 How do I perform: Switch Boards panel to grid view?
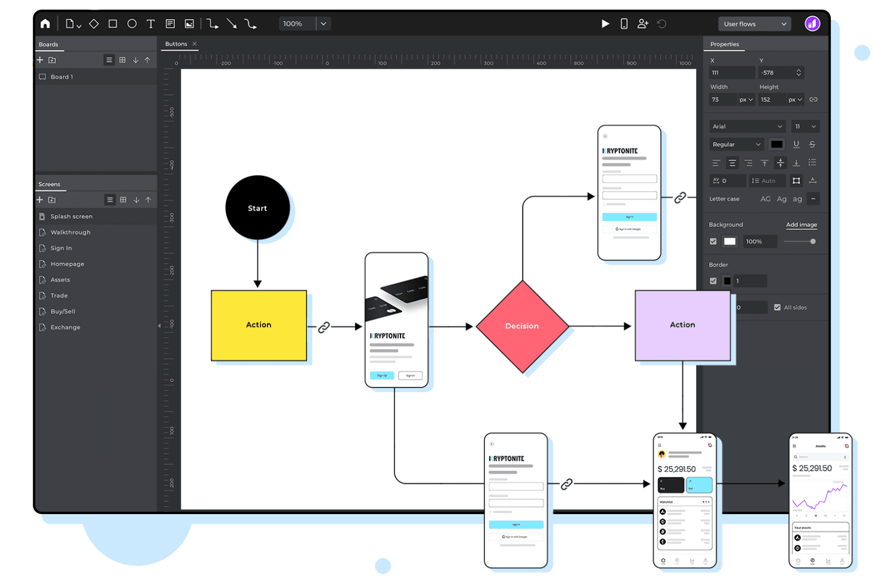click(122, 60)
